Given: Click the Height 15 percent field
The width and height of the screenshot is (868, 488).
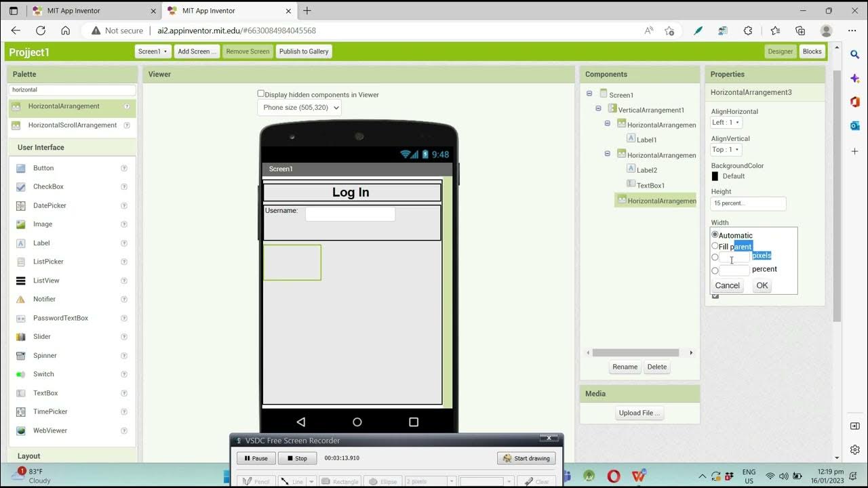Looking at the screenshot, I should [x=749, y=203].
